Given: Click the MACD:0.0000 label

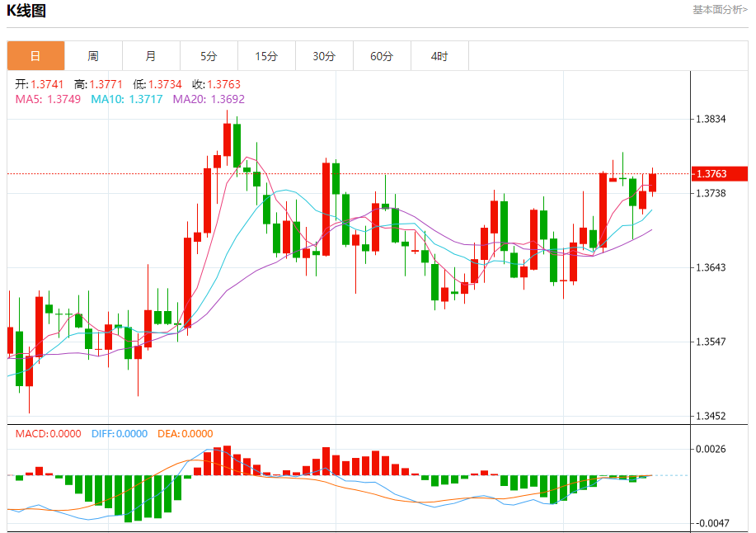Looking at the screenshot, I should [48, 434].
